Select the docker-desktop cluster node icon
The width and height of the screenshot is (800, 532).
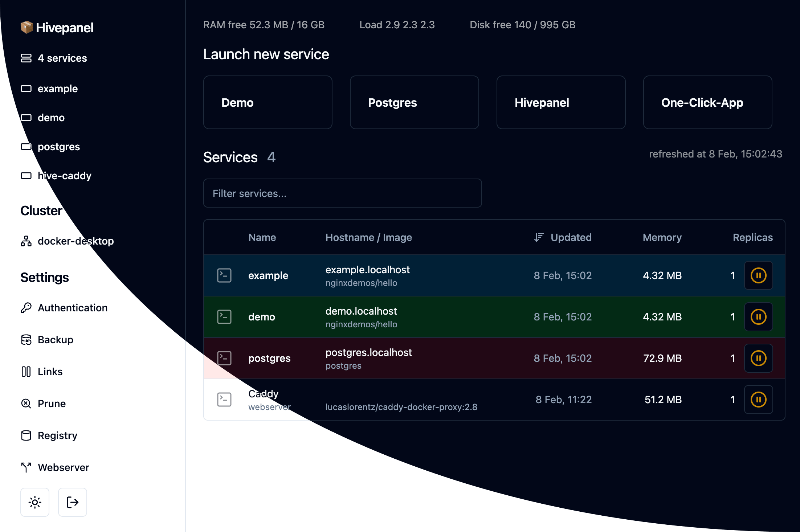point(26,241)
